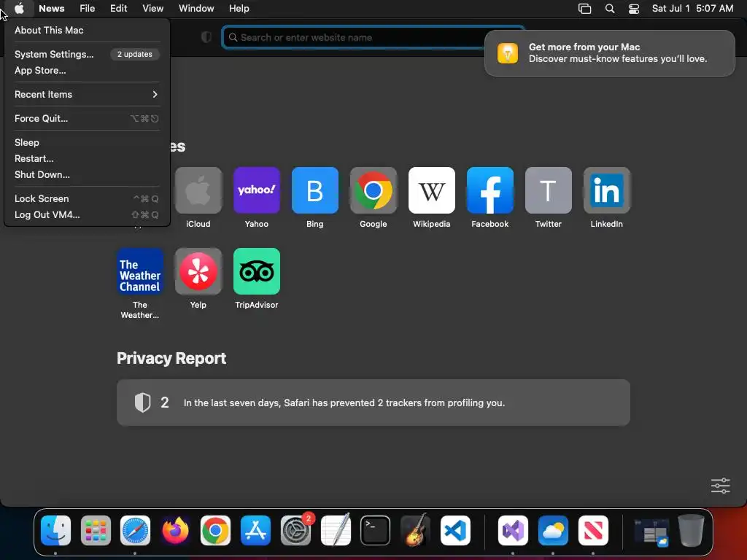Open the Privacy Report tracker summary
This screenshot has width=747, height=560.
[373, 402]
